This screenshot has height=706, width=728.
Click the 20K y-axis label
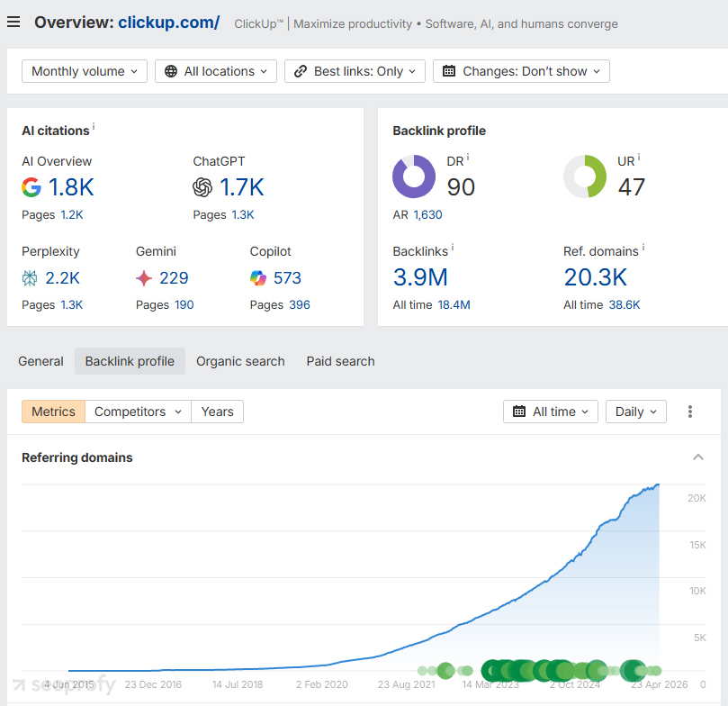click(697, 498)
